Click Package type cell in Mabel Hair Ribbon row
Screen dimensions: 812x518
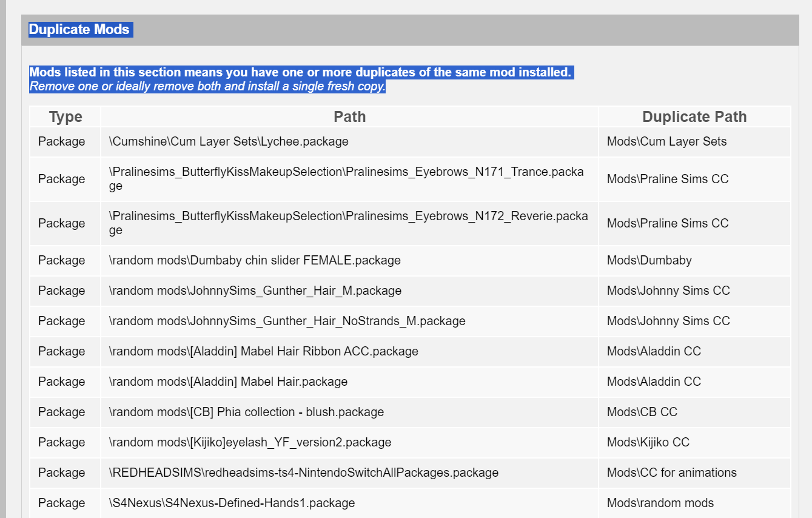(65, 351)
